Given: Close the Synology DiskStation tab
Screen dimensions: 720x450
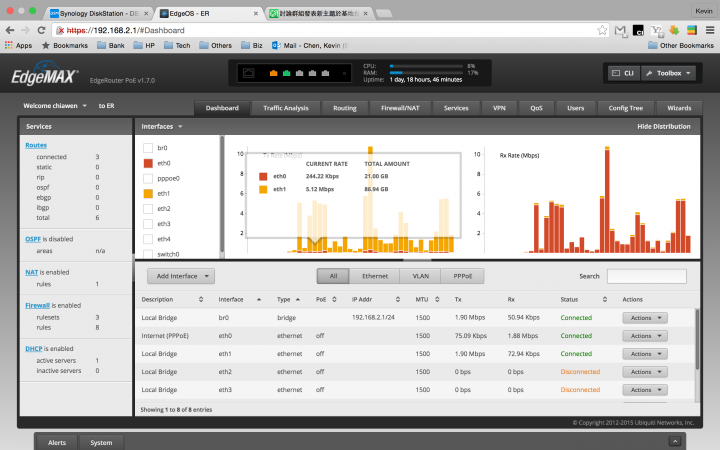Looking at the screenshot, I should tap(146, 13).
